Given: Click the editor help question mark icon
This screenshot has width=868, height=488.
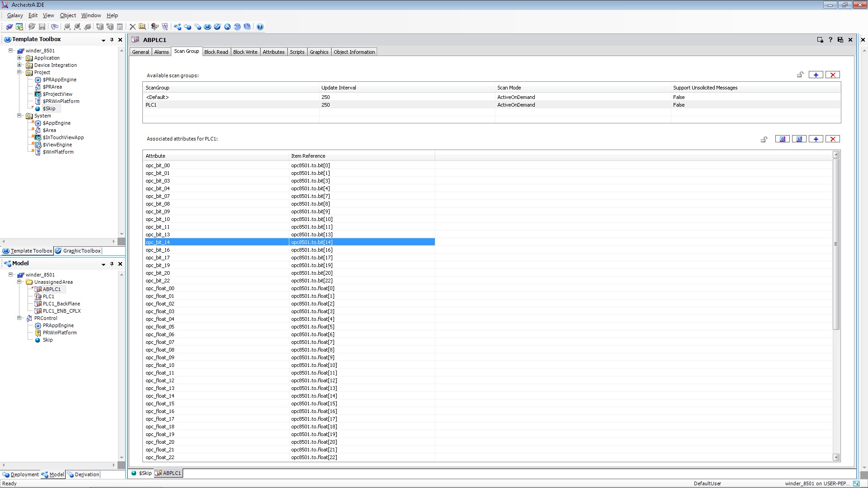Looking at the screenshot, I should coord(830,40).
